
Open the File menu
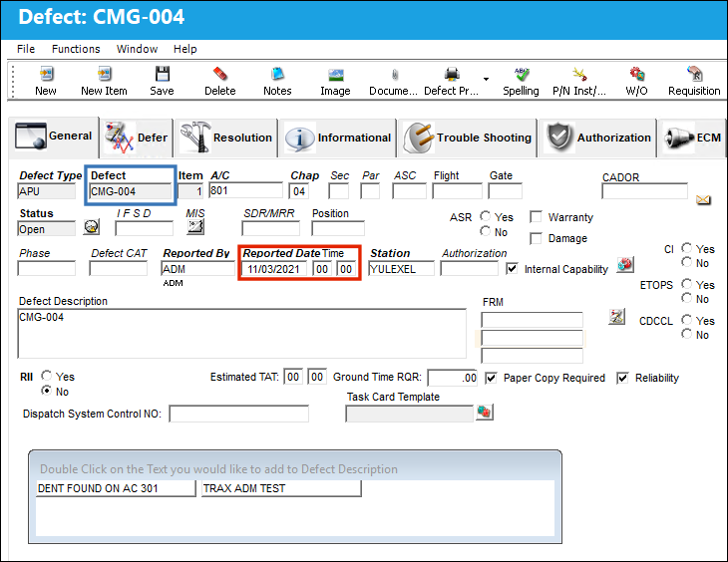26,49
